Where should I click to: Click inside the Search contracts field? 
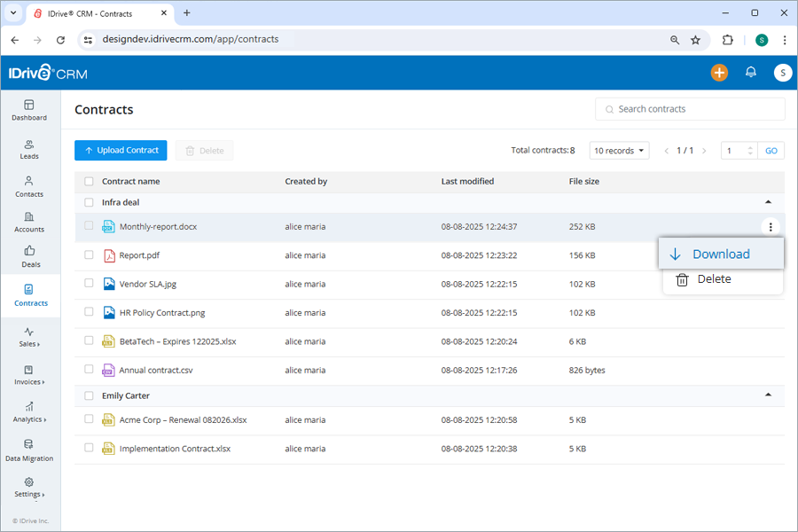pos(690,108)
